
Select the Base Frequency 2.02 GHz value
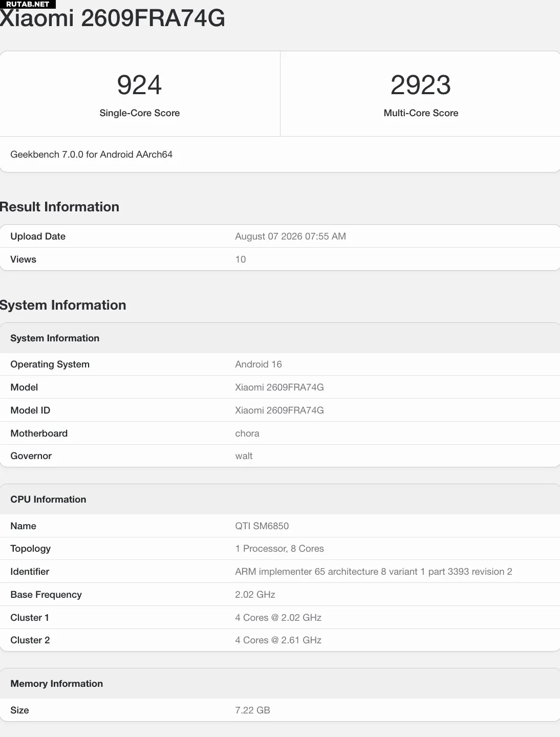(255, 595)
